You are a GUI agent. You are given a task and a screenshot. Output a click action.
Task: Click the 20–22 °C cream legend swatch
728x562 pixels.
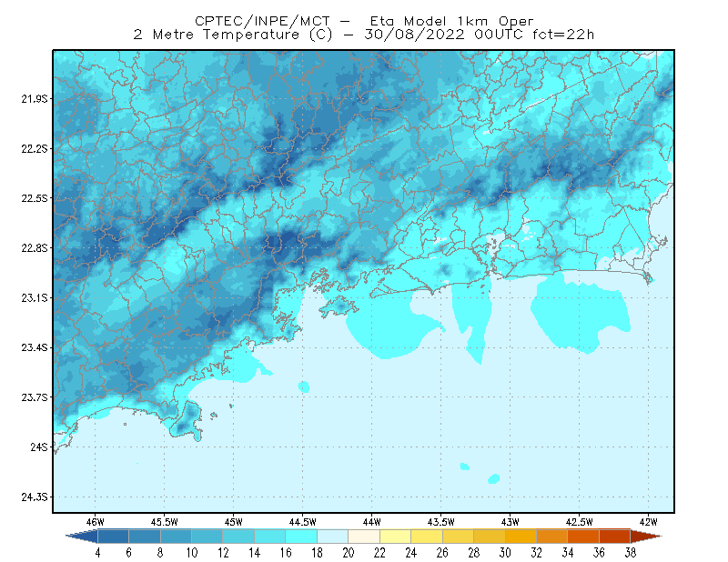(x=364, y=537)
